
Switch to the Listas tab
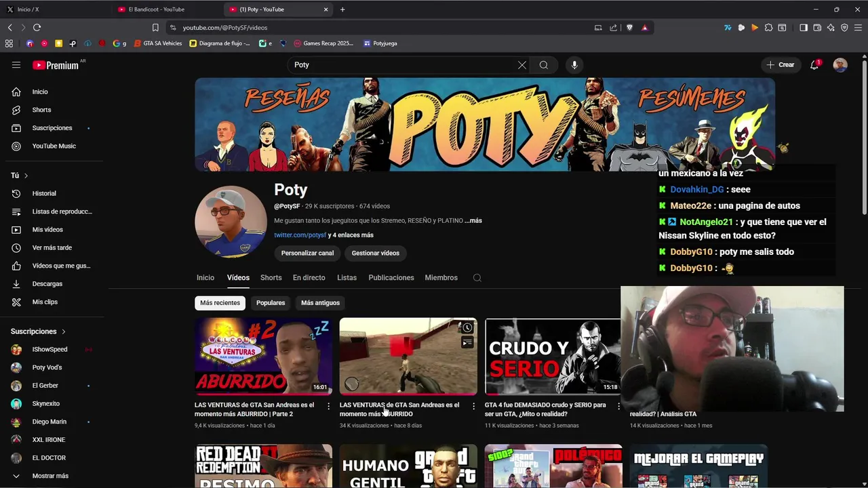coord(347,278)
